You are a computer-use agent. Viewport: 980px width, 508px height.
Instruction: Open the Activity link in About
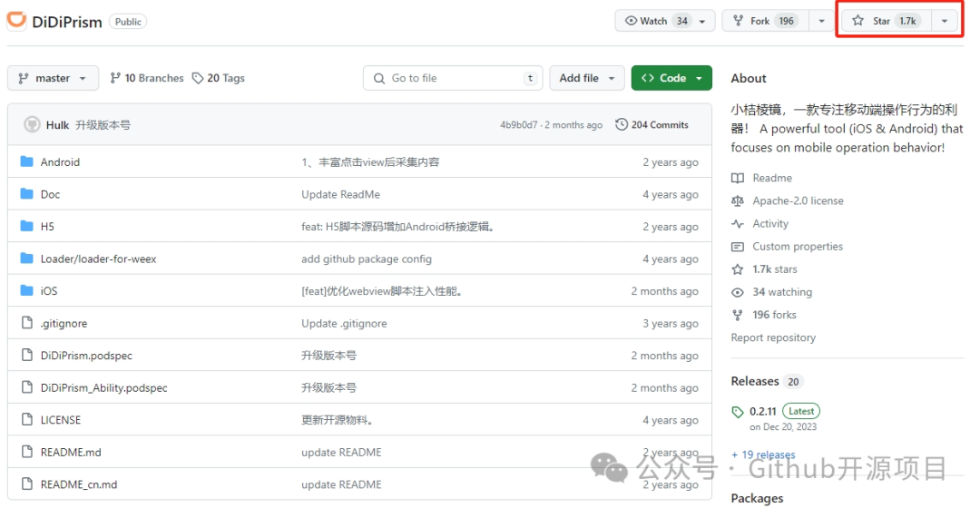coord(770,224)
